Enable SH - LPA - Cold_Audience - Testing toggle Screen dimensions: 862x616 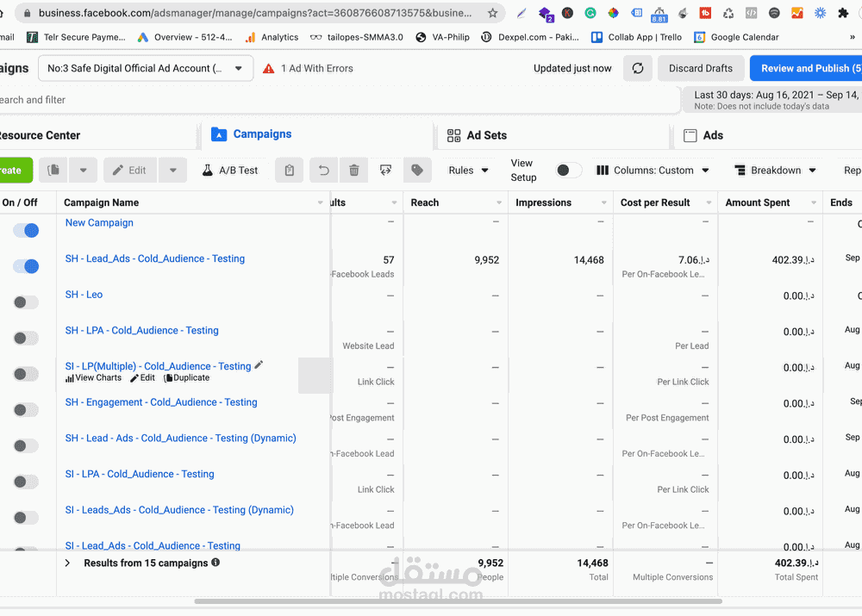(26, 338)
